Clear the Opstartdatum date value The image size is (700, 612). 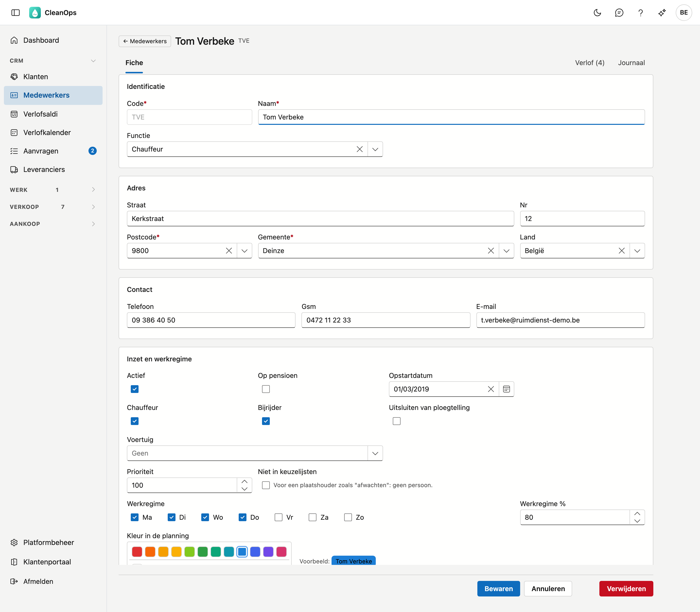(x=491, y=389)
